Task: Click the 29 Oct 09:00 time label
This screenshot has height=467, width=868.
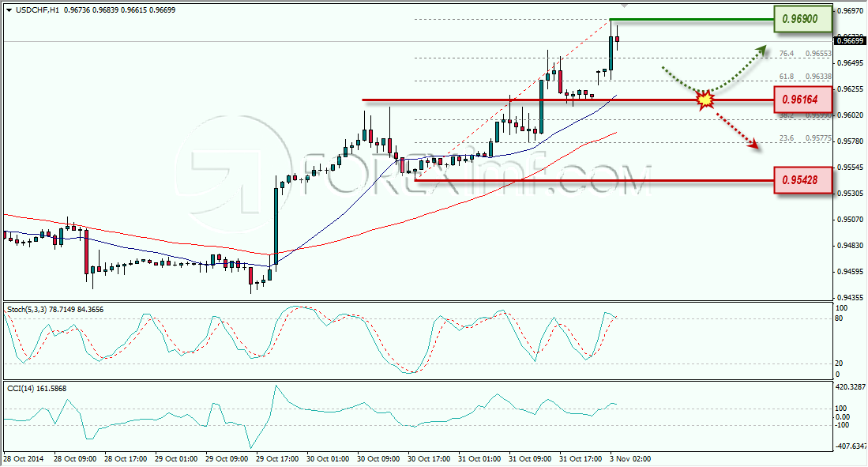Action: click(x=227, y=458)
